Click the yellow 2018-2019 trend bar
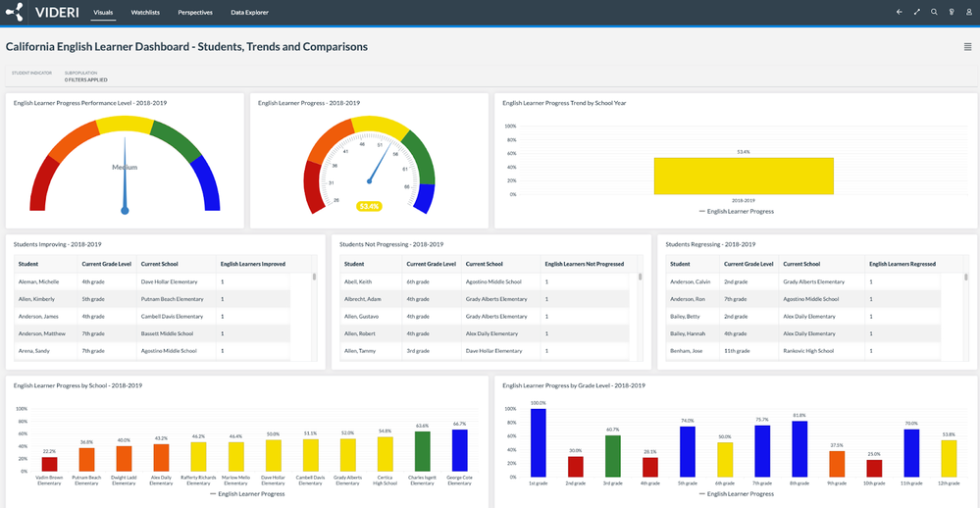The height and width of the screenshot is (508, 980). coord(744,176)
